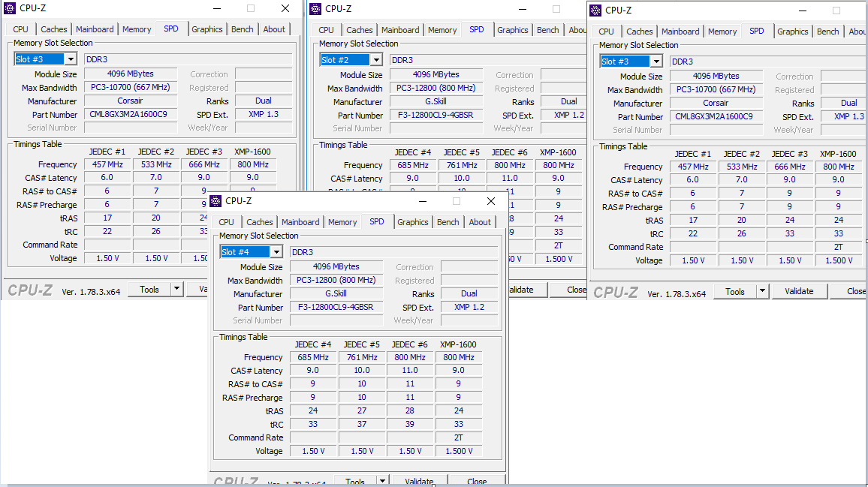Click tRAS value 27 in Slot #4 window

(x=362, y=410)
